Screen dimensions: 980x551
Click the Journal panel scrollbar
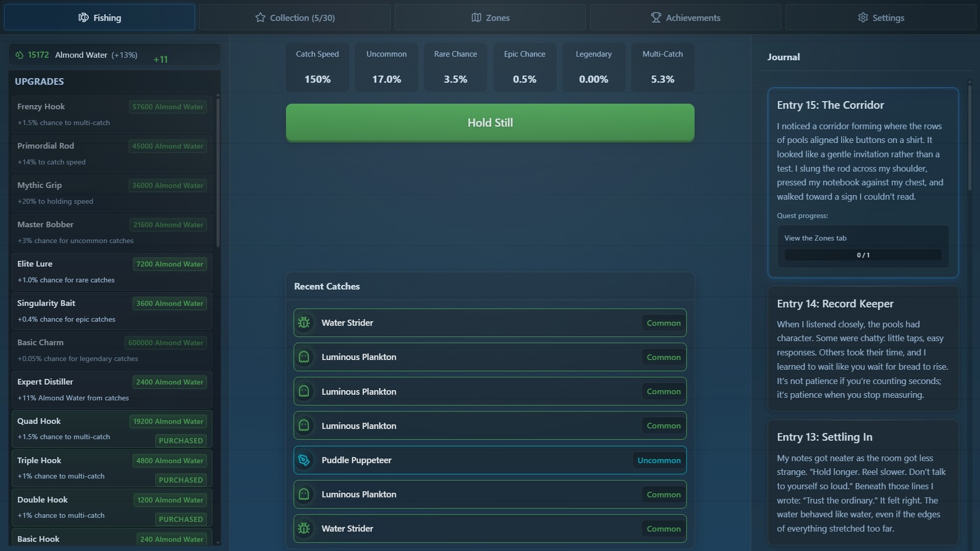click(x=969, y=138)
